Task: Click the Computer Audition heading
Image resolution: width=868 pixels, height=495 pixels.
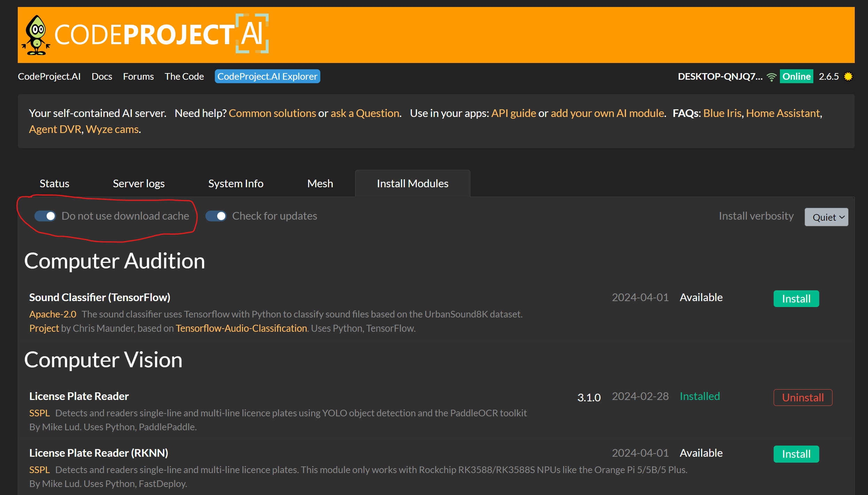Action: coord(115,261)
